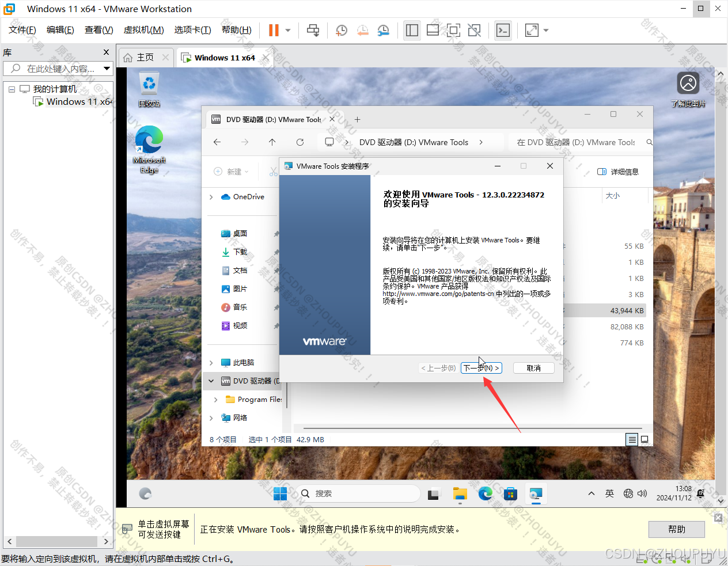728x566 pixels.
Task: Open the 虚拟机(M) menu
Action: point(144,30)
